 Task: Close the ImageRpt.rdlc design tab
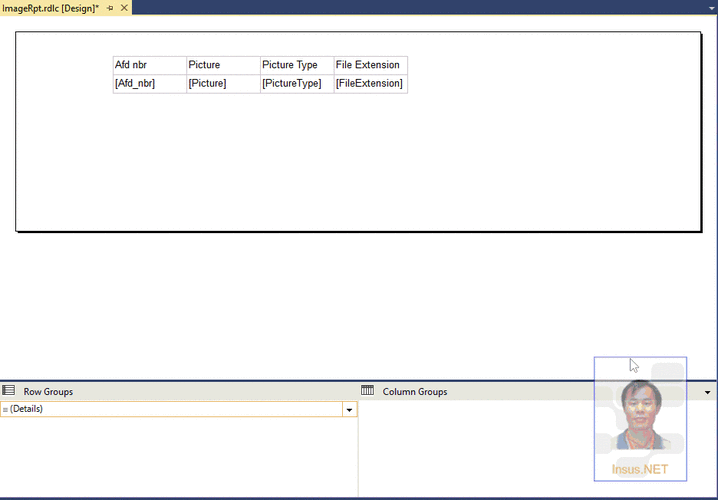click(x=124, y=8)
